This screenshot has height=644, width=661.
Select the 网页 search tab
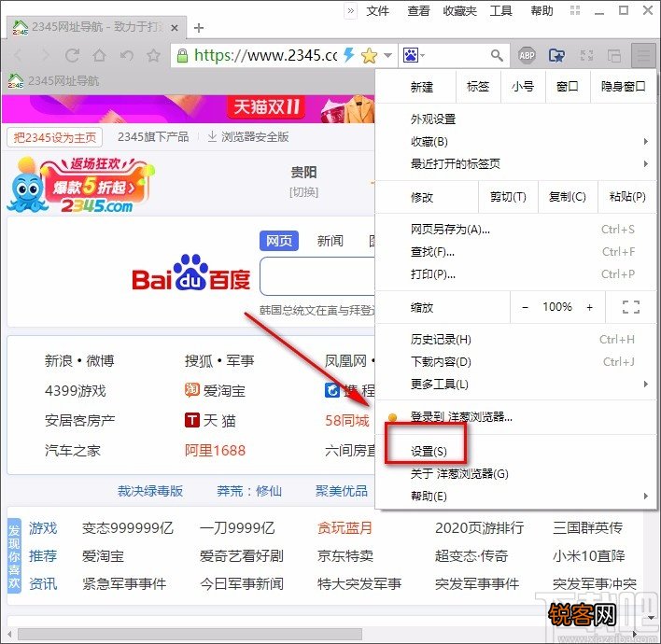(x=279, y=241)
